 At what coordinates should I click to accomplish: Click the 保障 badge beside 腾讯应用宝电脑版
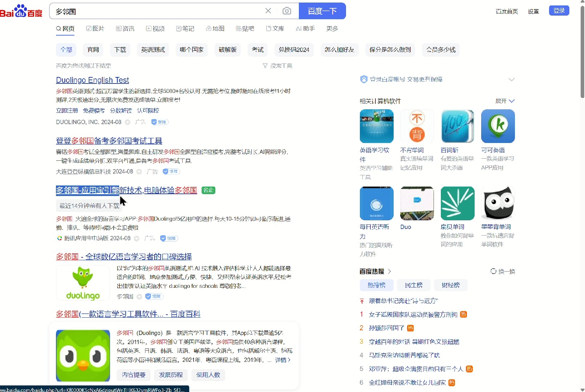pos(169,238)
